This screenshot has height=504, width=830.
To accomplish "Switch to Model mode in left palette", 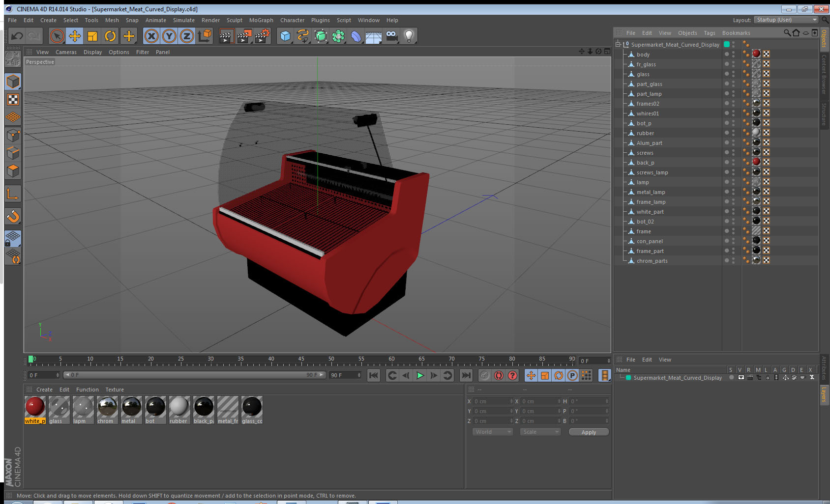I will pyautogui.click(x=13, y=82).
